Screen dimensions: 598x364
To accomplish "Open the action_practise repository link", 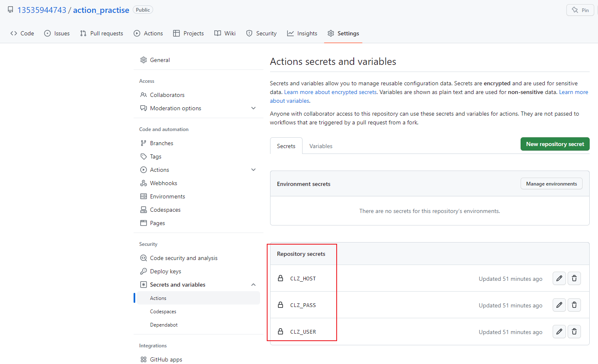I will coord(101,10).
